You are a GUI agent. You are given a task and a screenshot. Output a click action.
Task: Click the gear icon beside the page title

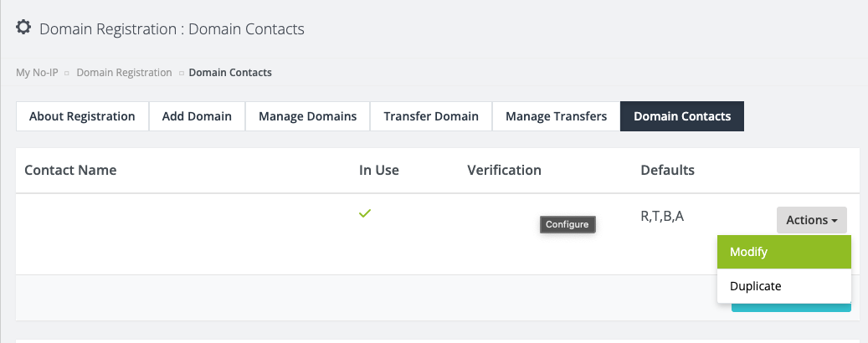(x=23, y=28)
